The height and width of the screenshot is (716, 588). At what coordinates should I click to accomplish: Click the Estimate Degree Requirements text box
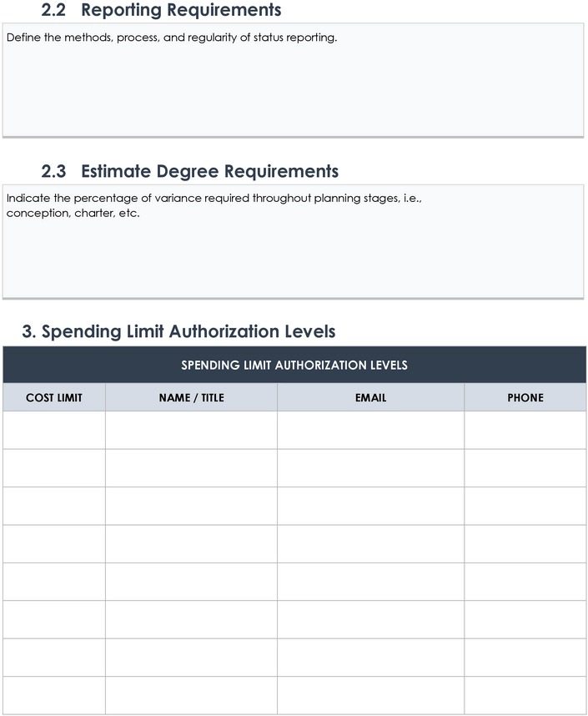[x=293, y=241]
